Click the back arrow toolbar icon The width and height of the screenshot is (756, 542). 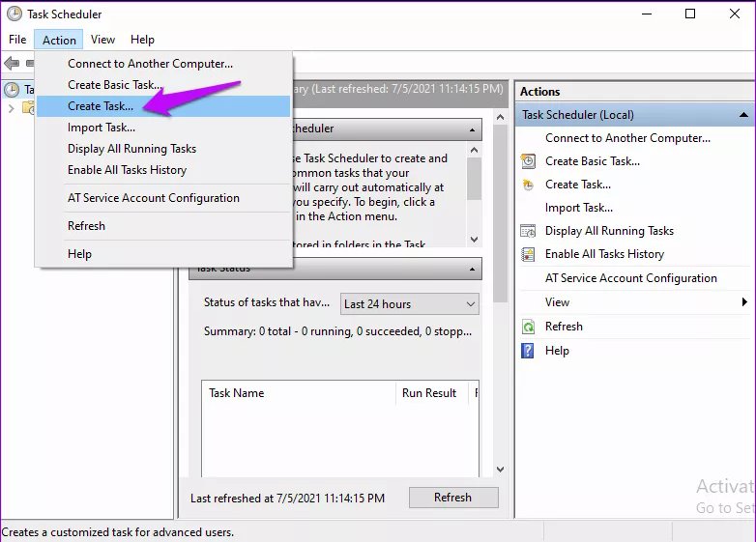12,63
